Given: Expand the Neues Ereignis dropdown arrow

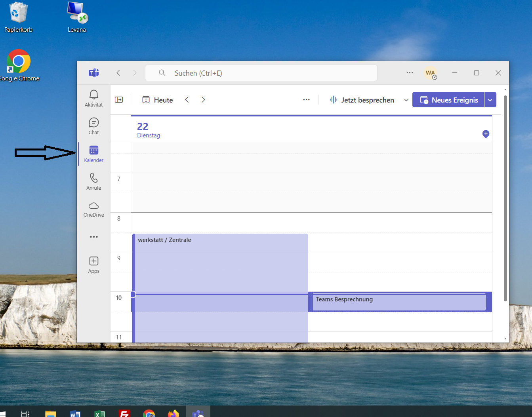Looking at the screenshot, I should click(490, 100).
